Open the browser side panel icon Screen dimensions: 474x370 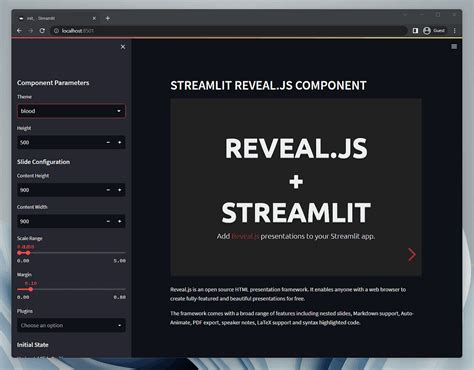tap(415, 31)
